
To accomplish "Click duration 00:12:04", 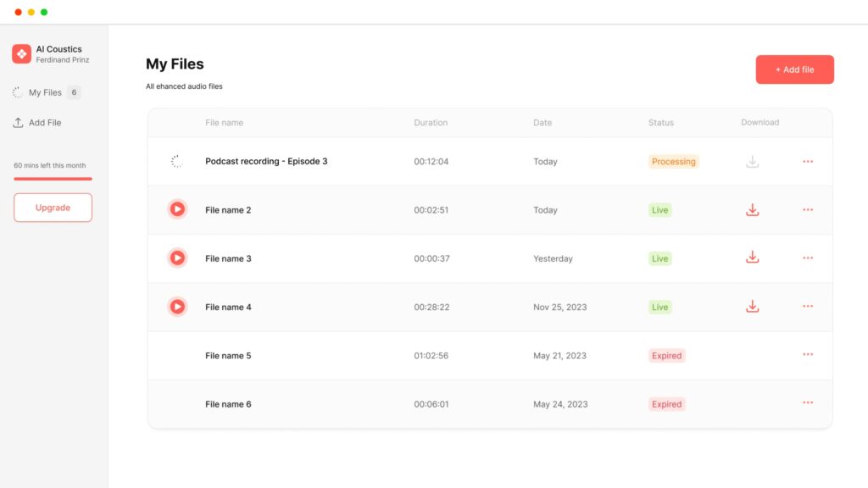I will (431, 162).
